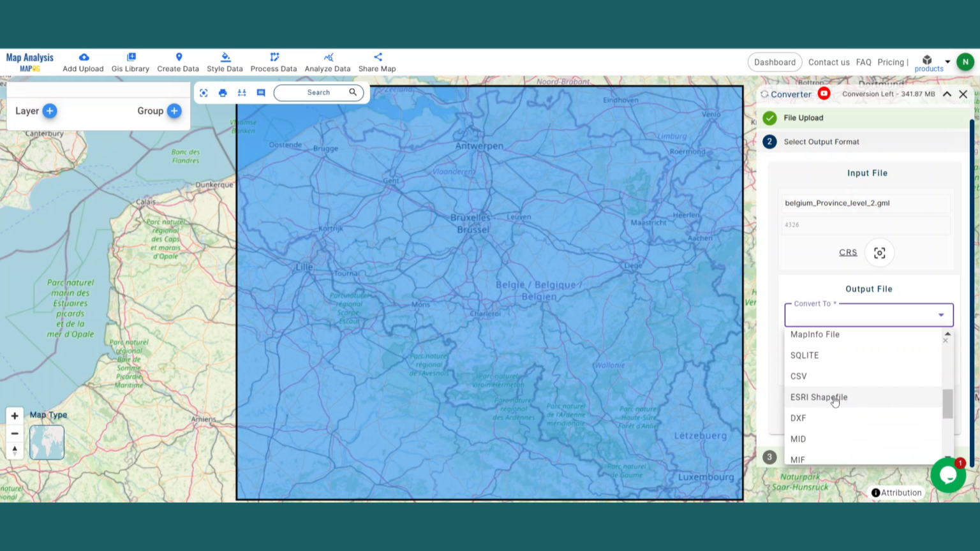Switch to the Gis Library section
The height and width of the screenshot is (551, 980).
pos(130,62)
